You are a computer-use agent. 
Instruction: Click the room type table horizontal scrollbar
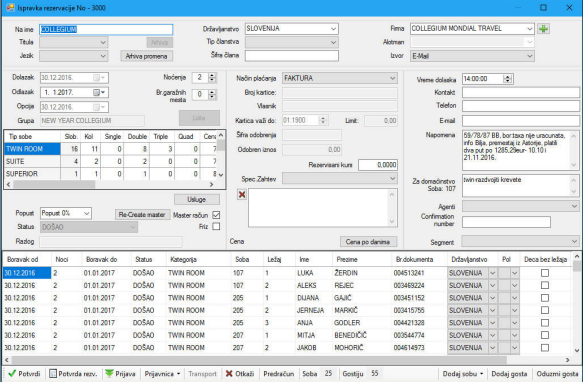pyautogui.click(x=110, y=184)
